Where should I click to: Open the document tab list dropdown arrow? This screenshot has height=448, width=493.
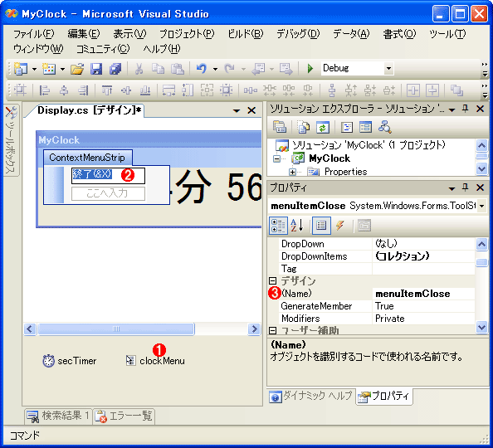pyautogui.click(x=237, y=110)
